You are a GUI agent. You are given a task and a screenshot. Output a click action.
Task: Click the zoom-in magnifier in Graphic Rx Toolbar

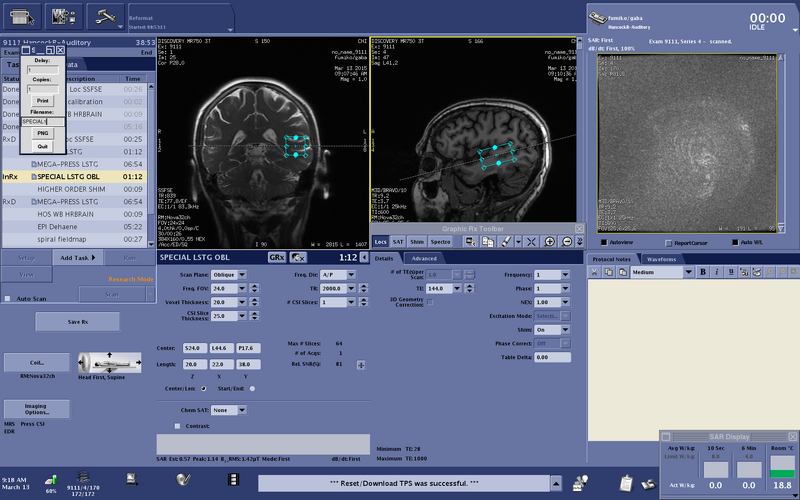click(x=549, y=242)
